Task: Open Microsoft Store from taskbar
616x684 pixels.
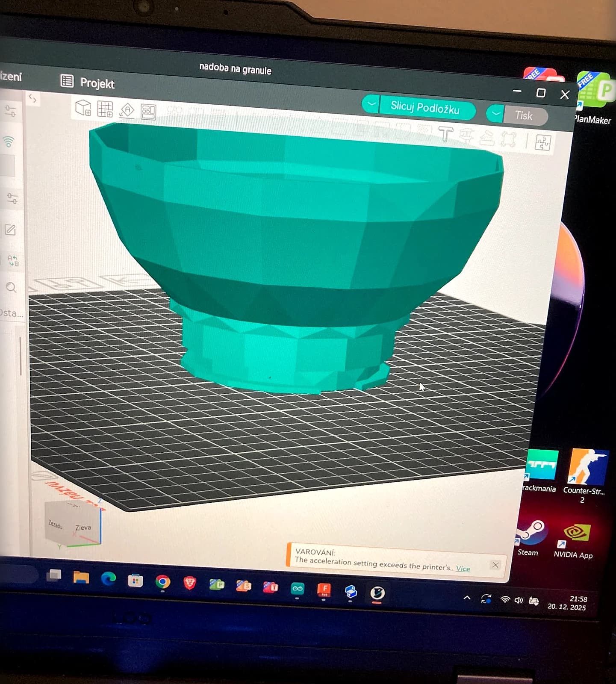Action: pyautogui.click(x=135, y=581)
